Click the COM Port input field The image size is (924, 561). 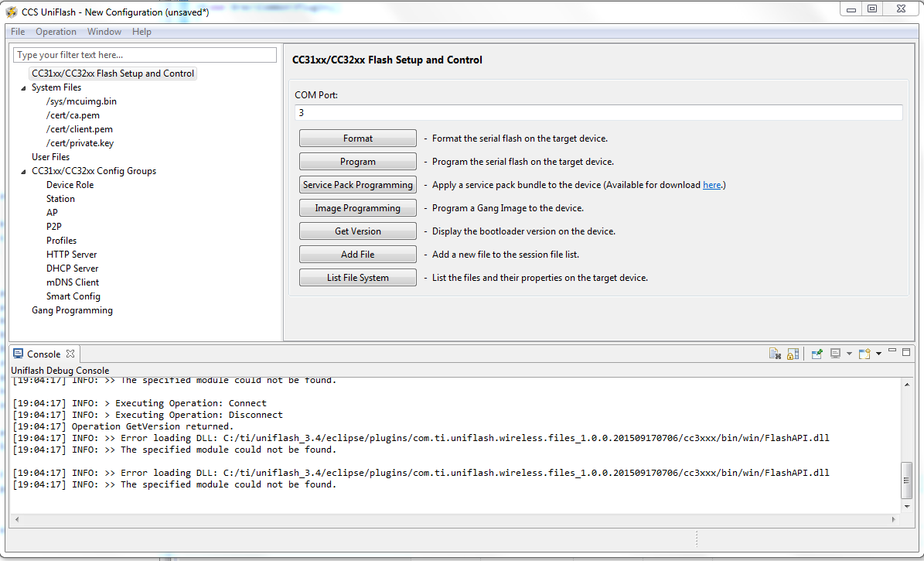click(x=598, y=113)
